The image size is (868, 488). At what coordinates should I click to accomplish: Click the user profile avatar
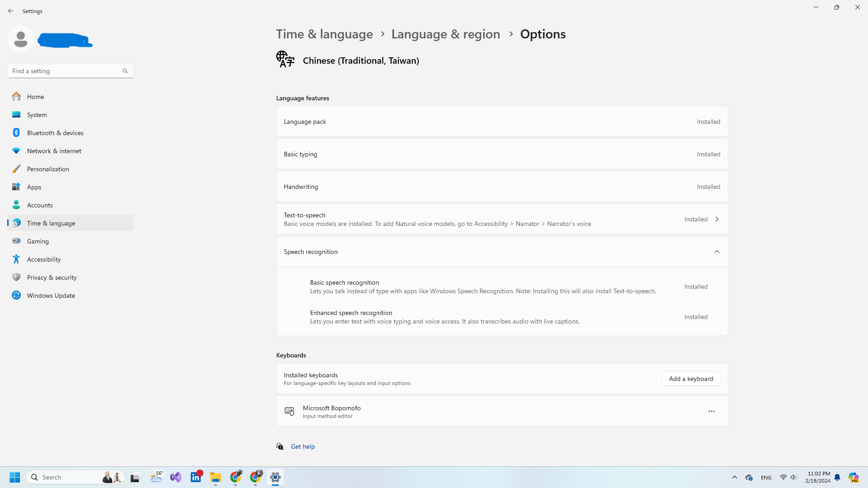pos(20,39)
